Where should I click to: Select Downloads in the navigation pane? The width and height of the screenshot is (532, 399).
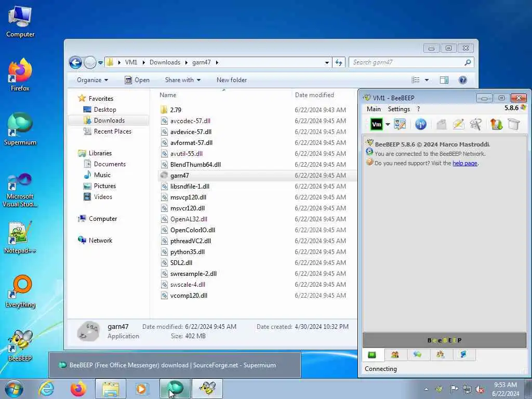pyautogui.click(x=109, y=121)
